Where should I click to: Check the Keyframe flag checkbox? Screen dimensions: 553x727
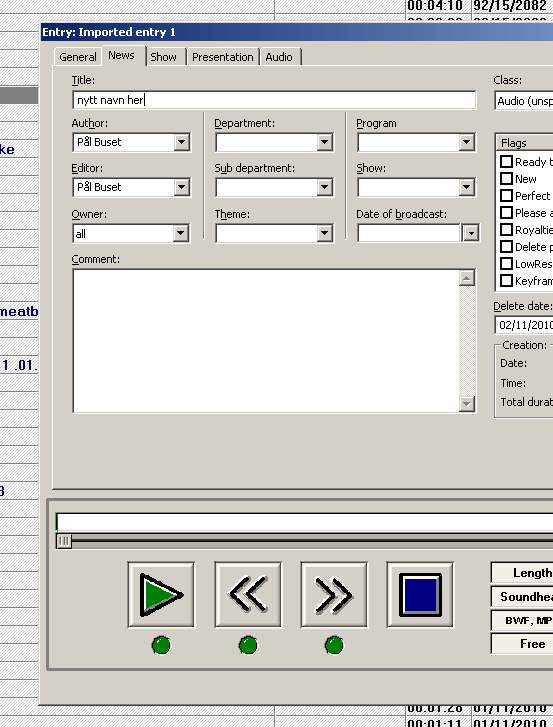click(506, 281)
